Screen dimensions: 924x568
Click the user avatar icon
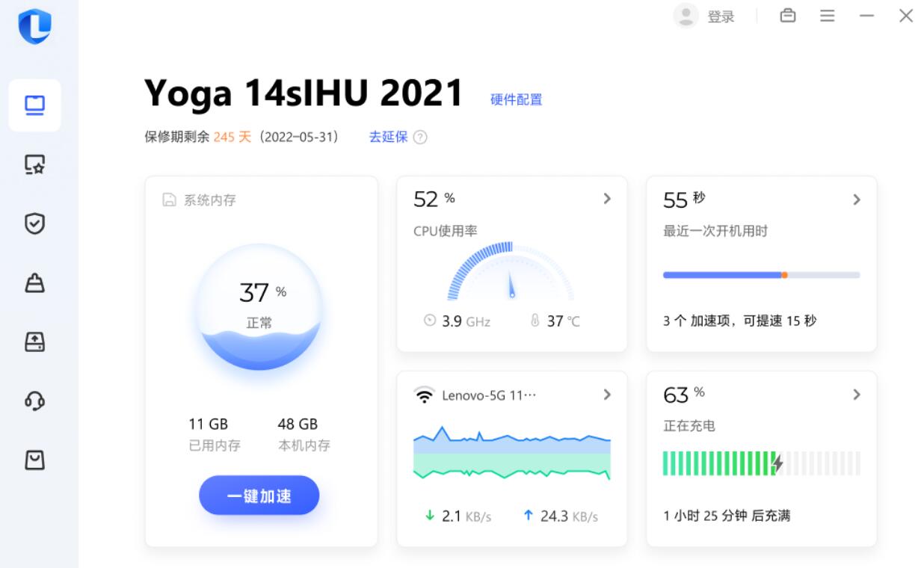(x=686, y=16)
